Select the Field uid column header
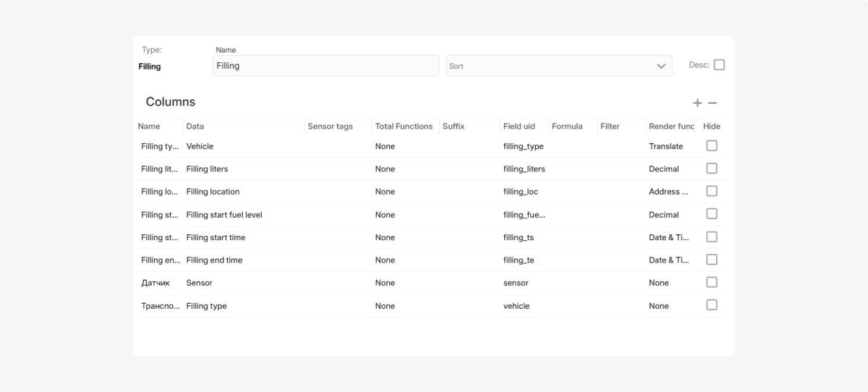Image resolution: width=868 pixels, height=392 pixels. [519, 126]
